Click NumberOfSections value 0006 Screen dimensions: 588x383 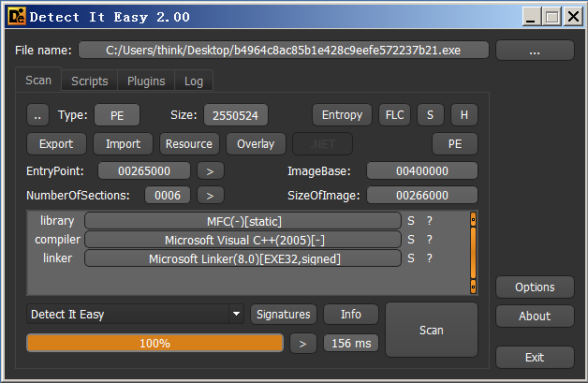click(168, 195)
